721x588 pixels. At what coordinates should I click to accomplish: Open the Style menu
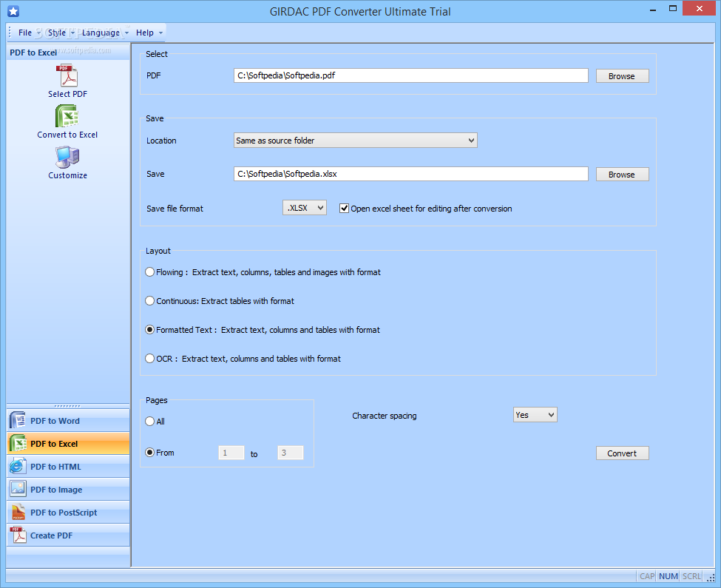coord(57,33)
